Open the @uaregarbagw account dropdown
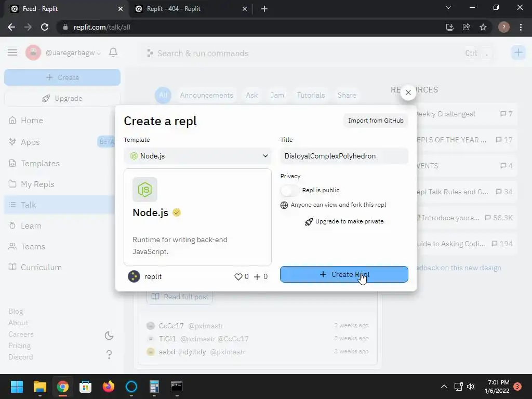 tap(73, 53)
